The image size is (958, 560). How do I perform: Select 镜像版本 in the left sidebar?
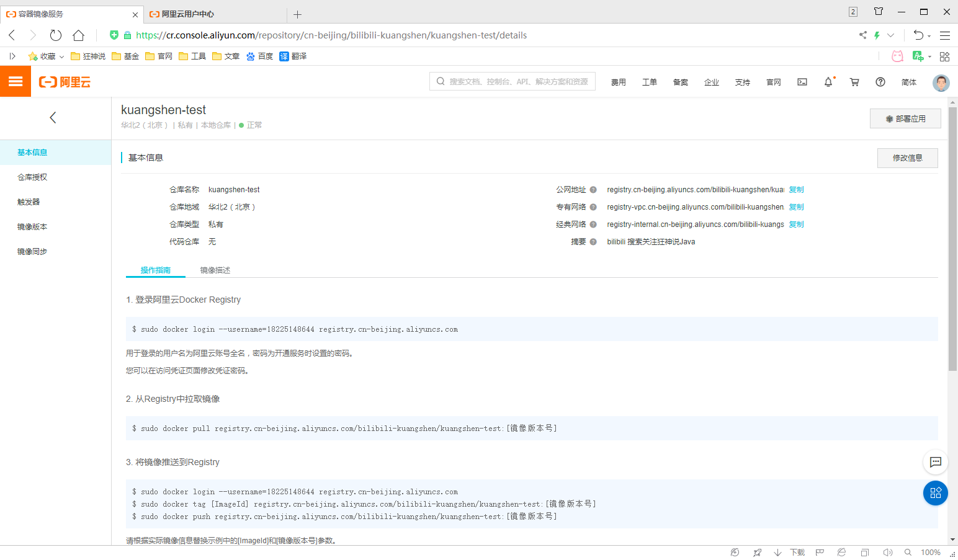32,226
